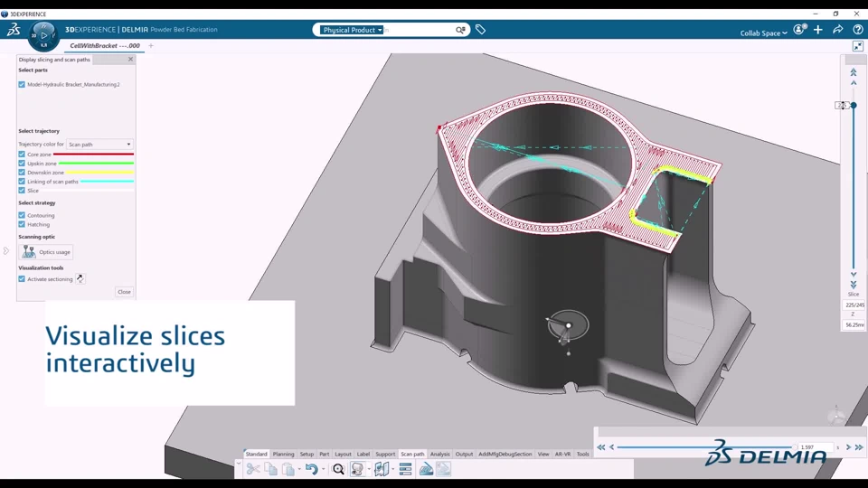Switch to the AddMfgDebugSection tab

505,455
